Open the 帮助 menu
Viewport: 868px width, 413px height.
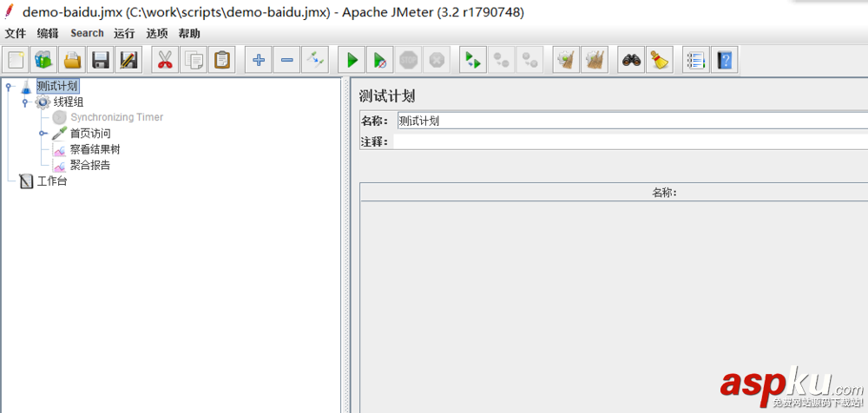pyautogui.click(x=188, y=33)
